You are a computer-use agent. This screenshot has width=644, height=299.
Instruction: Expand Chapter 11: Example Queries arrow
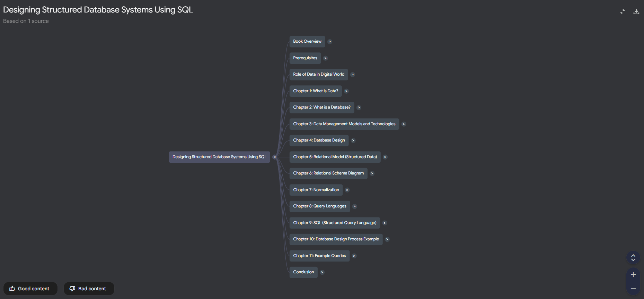click(354, 256)
